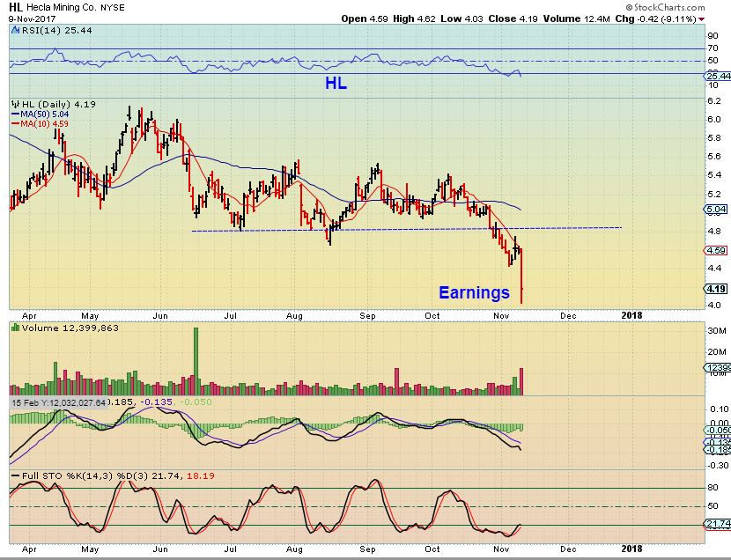
Task: Click the Close 4.19 header value
Action: coord(513,19)
